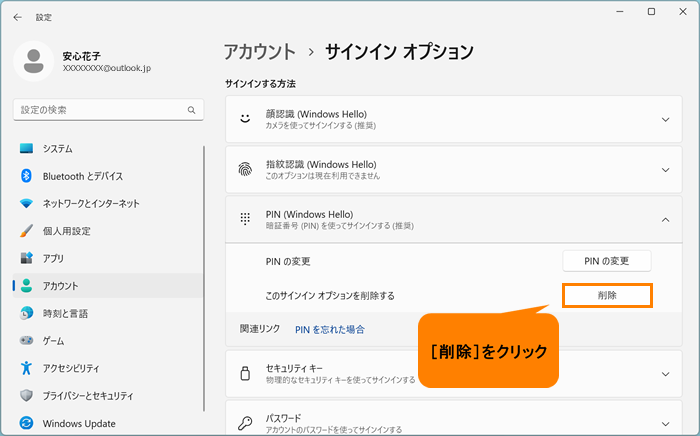Click the パスワード title text
This screenshot has width=700, height=436.
click(x=283, y=419)
